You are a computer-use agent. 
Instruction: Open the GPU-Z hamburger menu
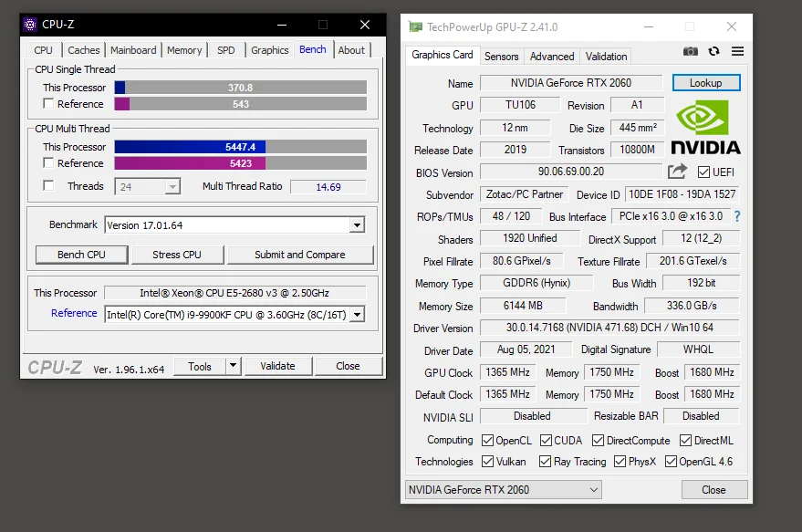(x=737, y=51)
